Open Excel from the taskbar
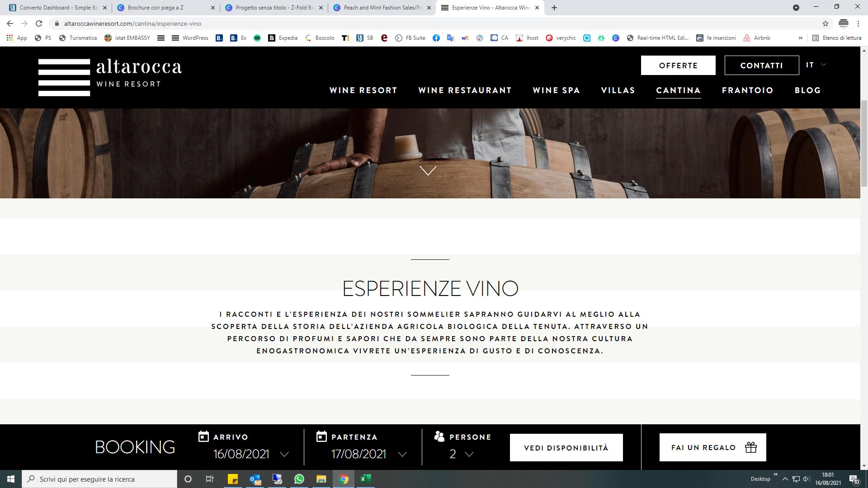 tap(366, 479)
